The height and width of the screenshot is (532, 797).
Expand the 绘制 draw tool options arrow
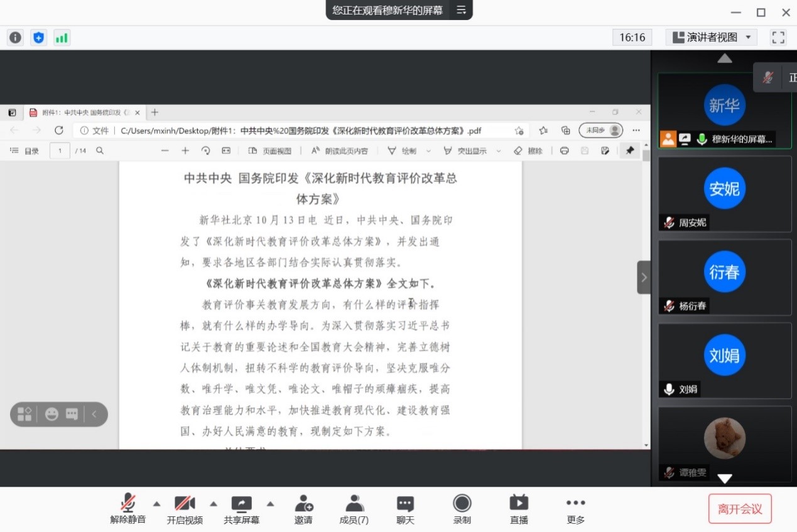(x=429, y=151)
